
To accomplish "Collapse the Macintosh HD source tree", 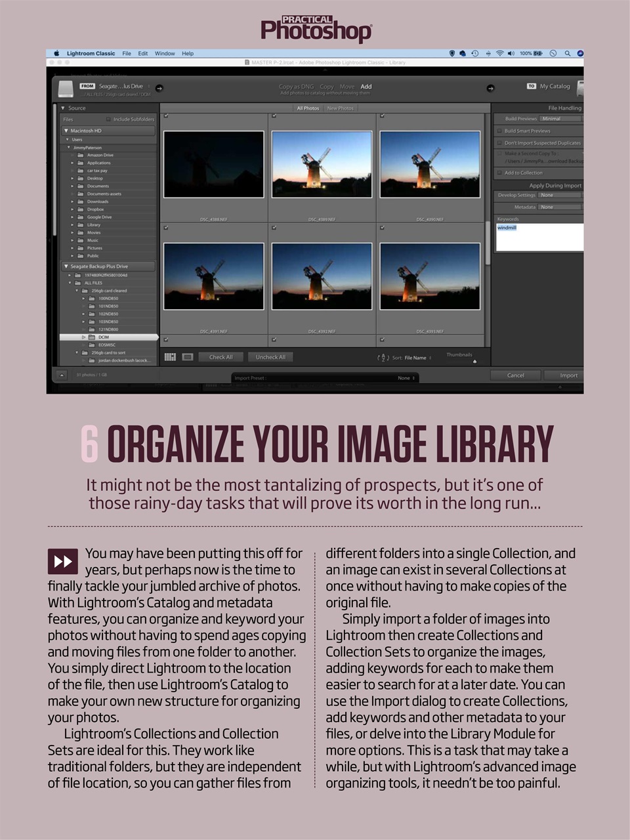I will [x=66, y=131].
